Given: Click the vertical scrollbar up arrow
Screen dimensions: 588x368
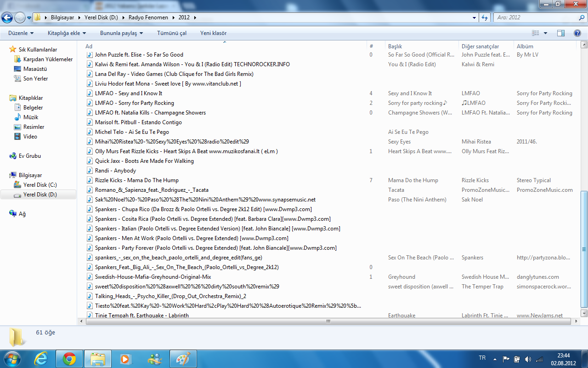Looking at the screenshot, I should pyautogui.click(x=584, y=45).
